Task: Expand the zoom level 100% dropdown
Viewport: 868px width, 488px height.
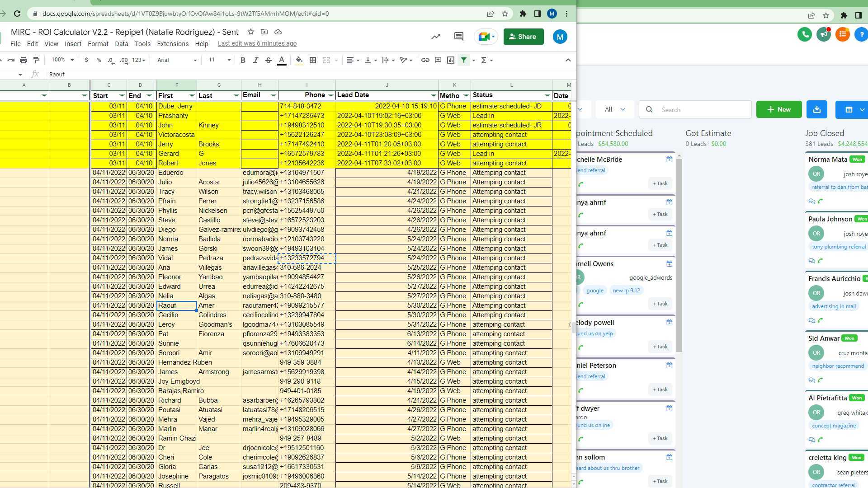Action: point(61,60)
